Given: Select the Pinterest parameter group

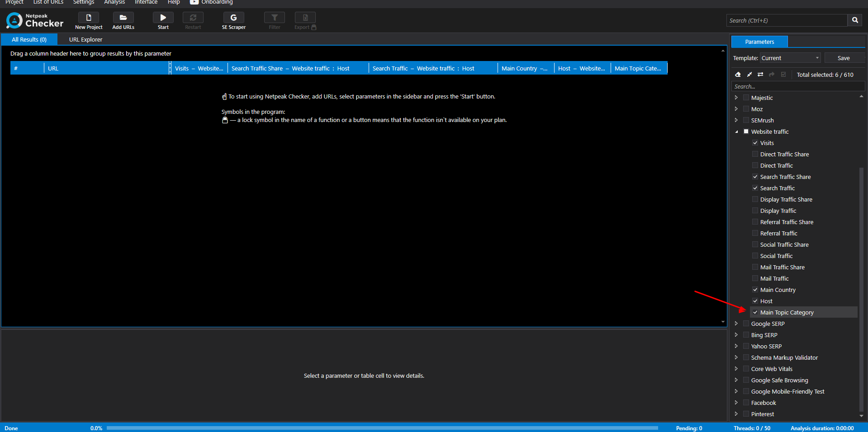Looking at the screenshot, I should 762,414.
